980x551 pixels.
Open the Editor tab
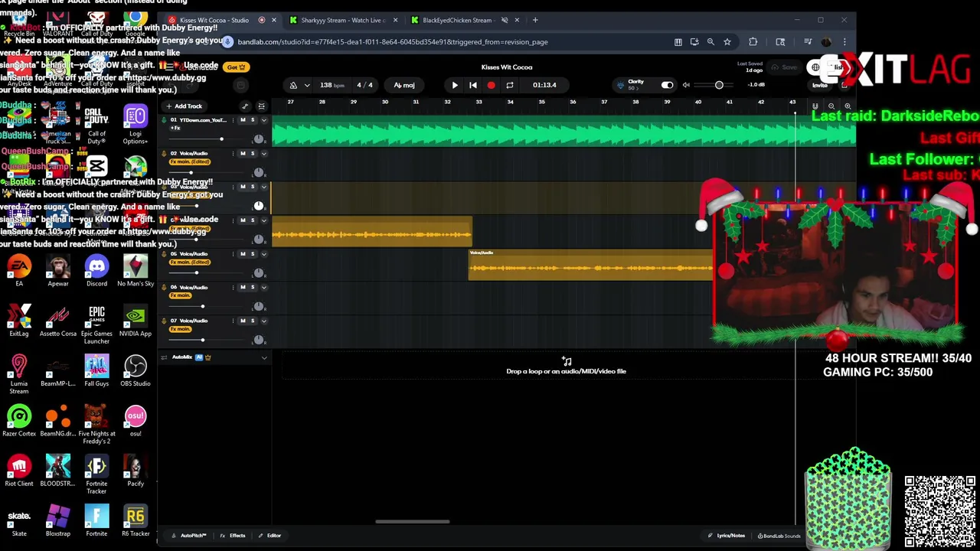(x=269, y=536)
